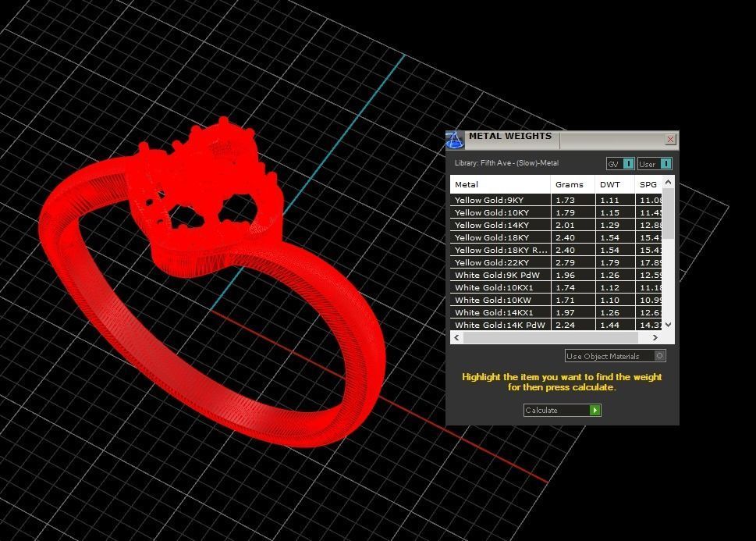Click the vertical scrollbar thumb
The width and height of the screenshot is (756, 541).
click(x=669, y=213)
